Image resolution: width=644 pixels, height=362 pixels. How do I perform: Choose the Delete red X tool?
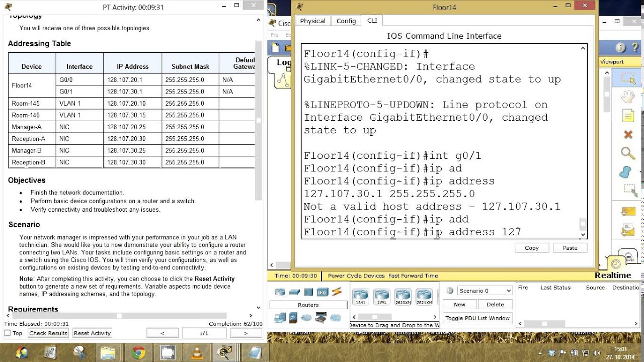tap(628, 135)
